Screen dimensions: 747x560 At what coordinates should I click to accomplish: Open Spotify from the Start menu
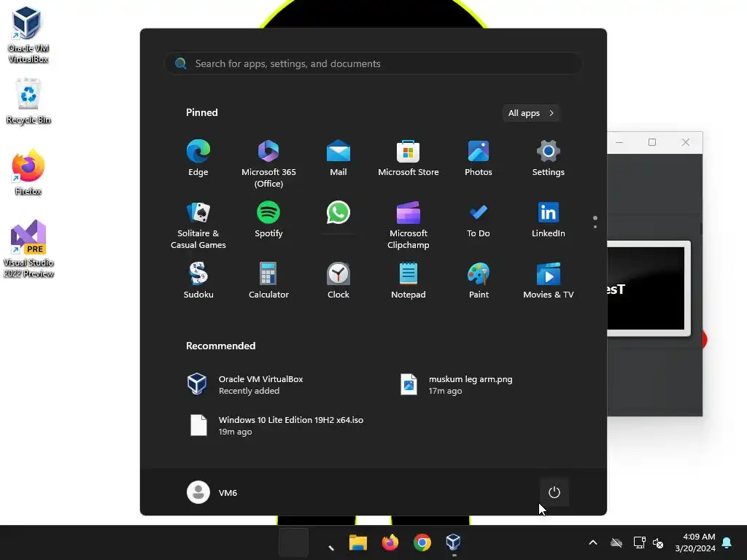click(x=268, y=219)
